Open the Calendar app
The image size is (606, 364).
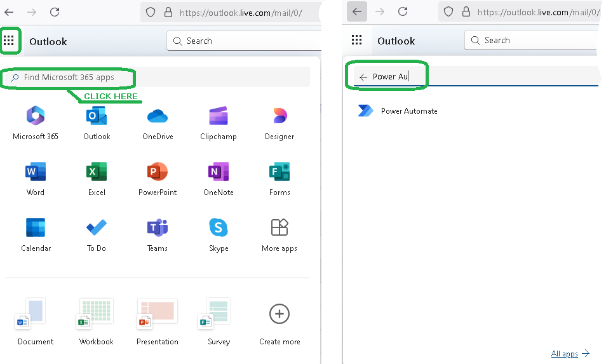coord(36,235)
